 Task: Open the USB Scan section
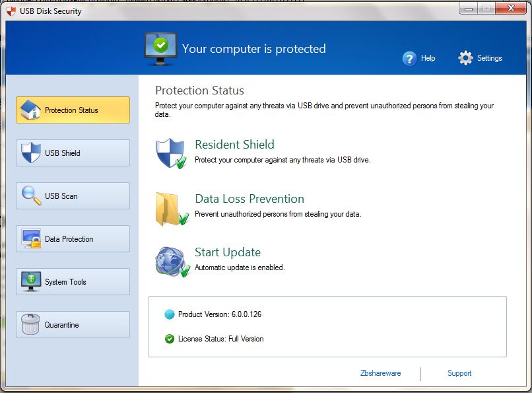pyautogui.click(x=73, y=196)
